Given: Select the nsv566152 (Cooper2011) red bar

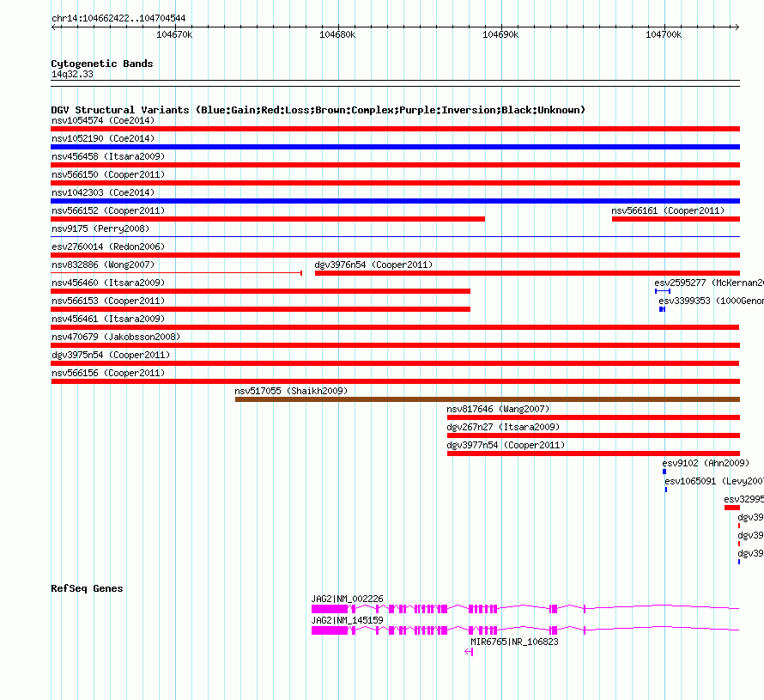Looking at the screenshot, I should coord(268,219).
